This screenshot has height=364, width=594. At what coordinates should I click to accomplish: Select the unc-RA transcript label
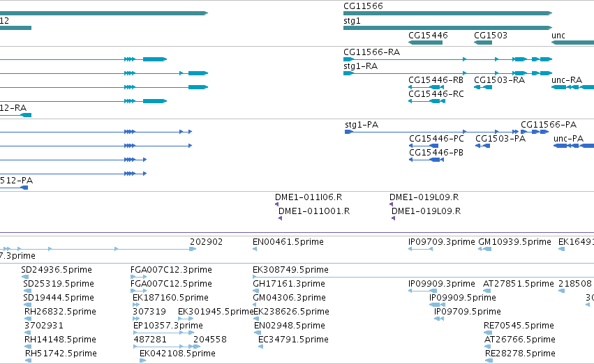pyautogui.click(x=567, y=80)
